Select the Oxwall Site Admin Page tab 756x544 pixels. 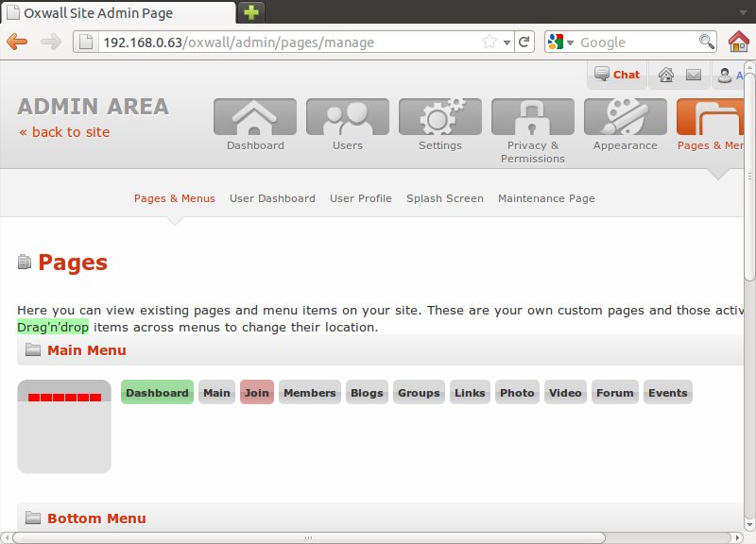(118, 13)
